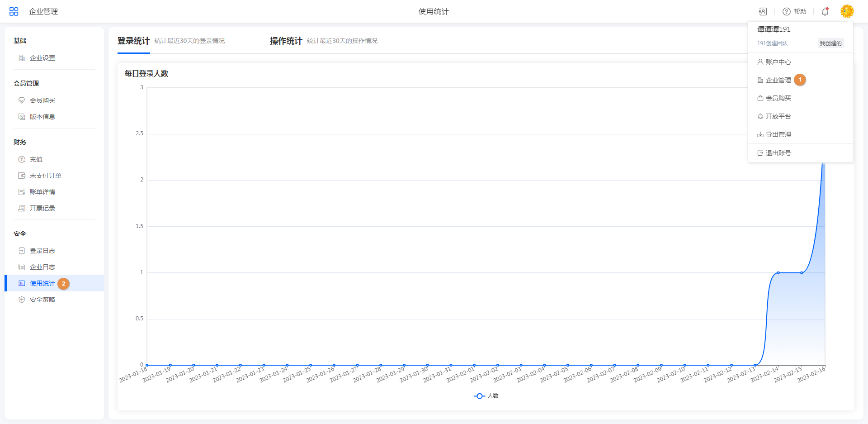Switch to the 操作统计 tab
Viewport: 868px width, 424px height.
point(286,41)
